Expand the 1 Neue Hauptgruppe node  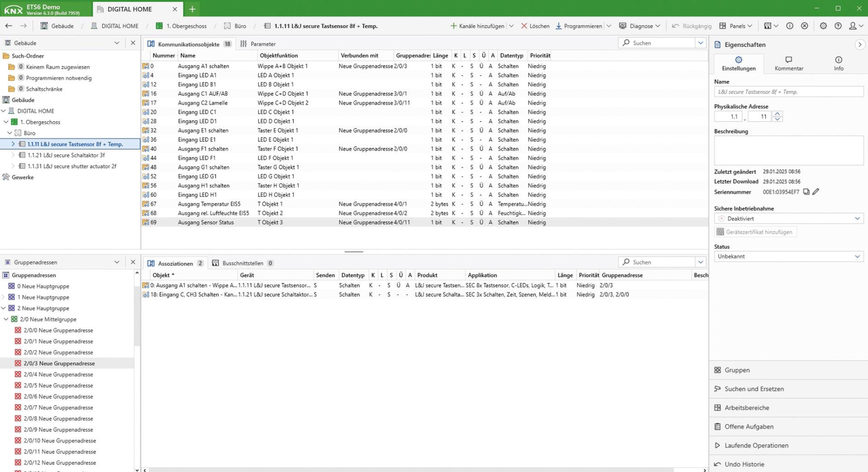(x=4, y=297)
